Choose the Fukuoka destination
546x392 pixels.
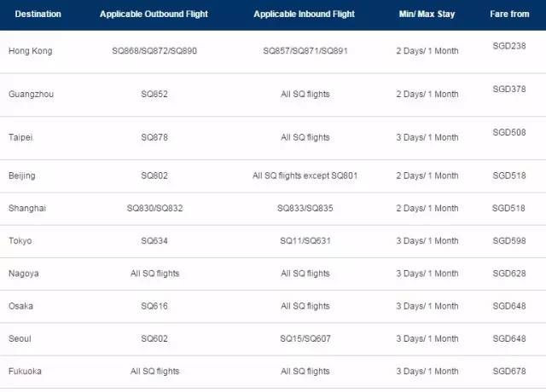coord(25,372)
